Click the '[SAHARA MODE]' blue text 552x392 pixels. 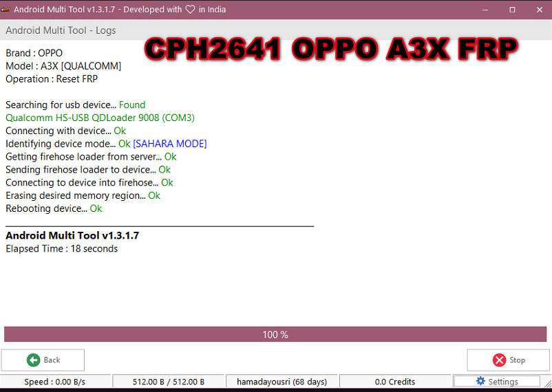pos(170,144)
